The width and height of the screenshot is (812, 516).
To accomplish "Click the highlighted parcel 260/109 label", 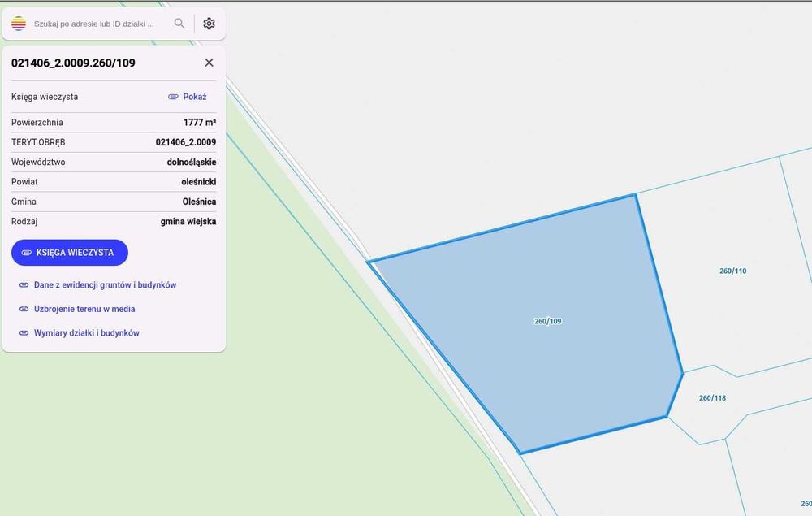I will [548, 321].
